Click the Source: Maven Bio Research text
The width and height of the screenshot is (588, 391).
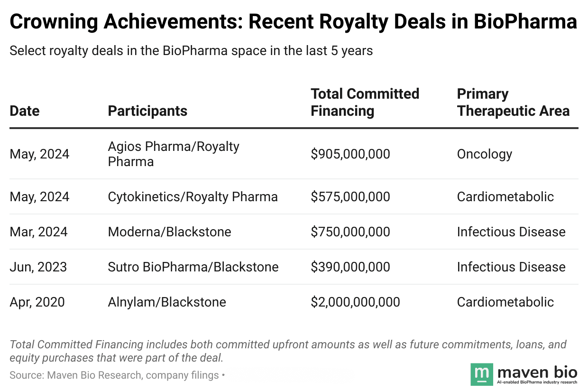[x=114, y=375]
